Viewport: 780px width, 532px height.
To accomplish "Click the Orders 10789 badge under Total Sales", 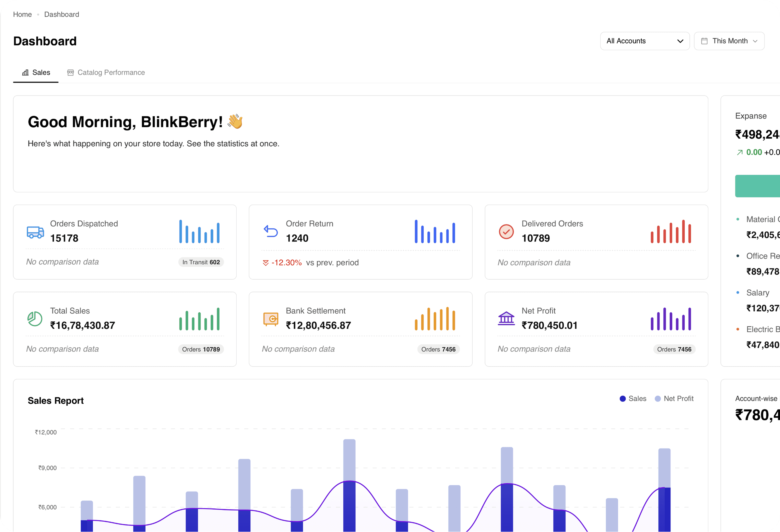I will [201, 349].
